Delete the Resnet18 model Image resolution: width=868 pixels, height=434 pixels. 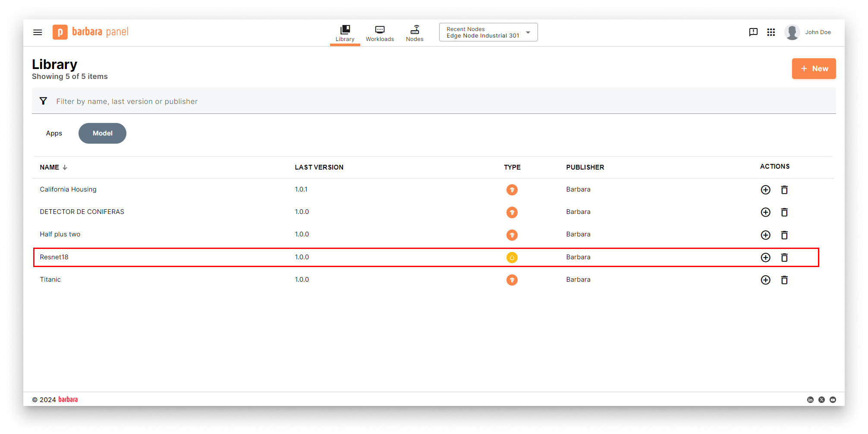click(784, 258)
